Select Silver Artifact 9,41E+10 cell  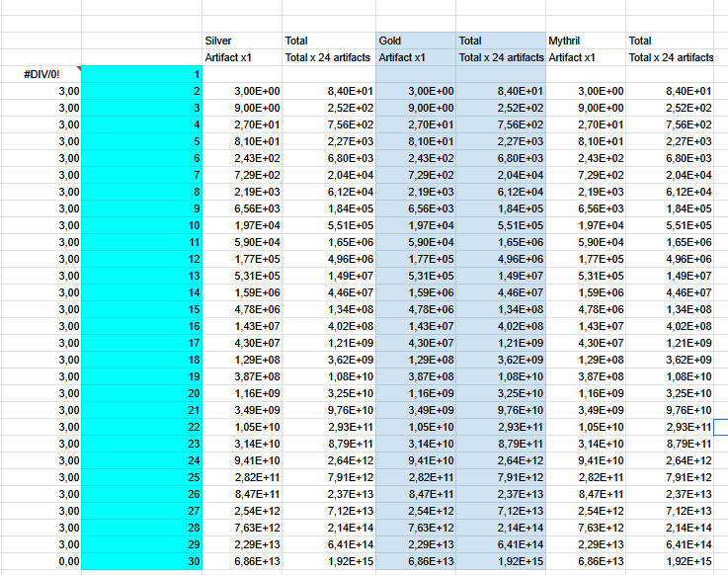pyautogui.click(x=242, y=460)
